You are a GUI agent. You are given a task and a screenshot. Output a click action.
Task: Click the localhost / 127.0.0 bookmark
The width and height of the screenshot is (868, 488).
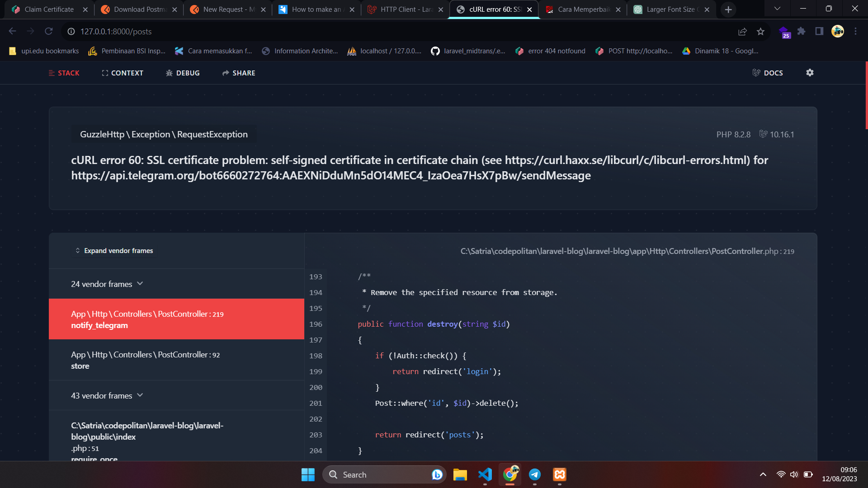tap(383, 51)
